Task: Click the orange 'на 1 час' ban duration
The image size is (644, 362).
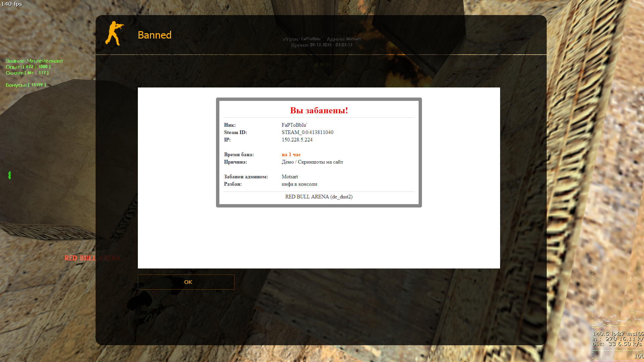Action: click(291, 155)
